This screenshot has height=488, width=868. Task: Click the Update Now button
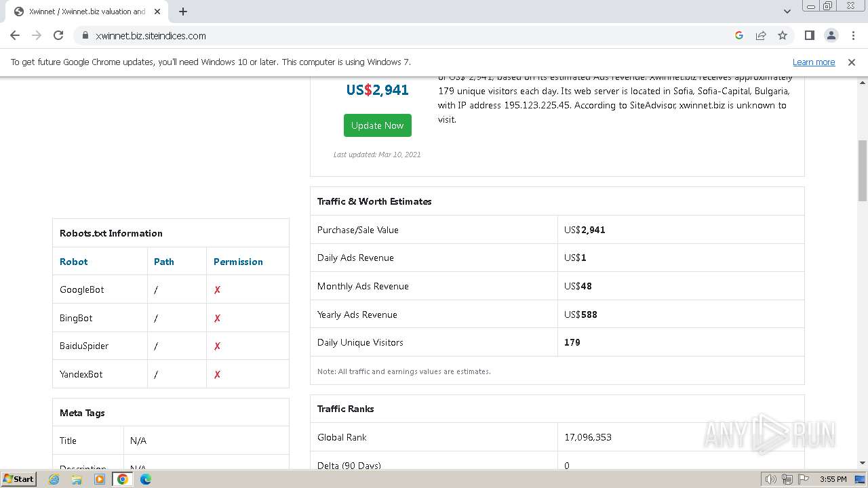pos(378,125)
